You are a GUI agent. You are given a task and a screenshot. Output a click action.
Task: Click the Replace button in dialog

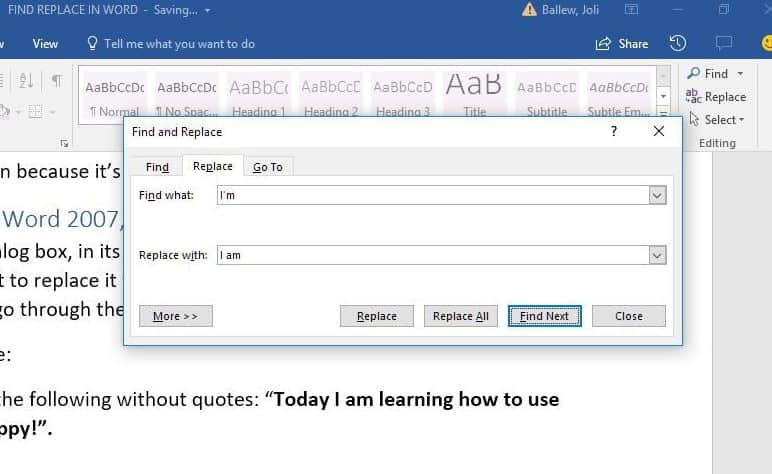tap(377, 316)
